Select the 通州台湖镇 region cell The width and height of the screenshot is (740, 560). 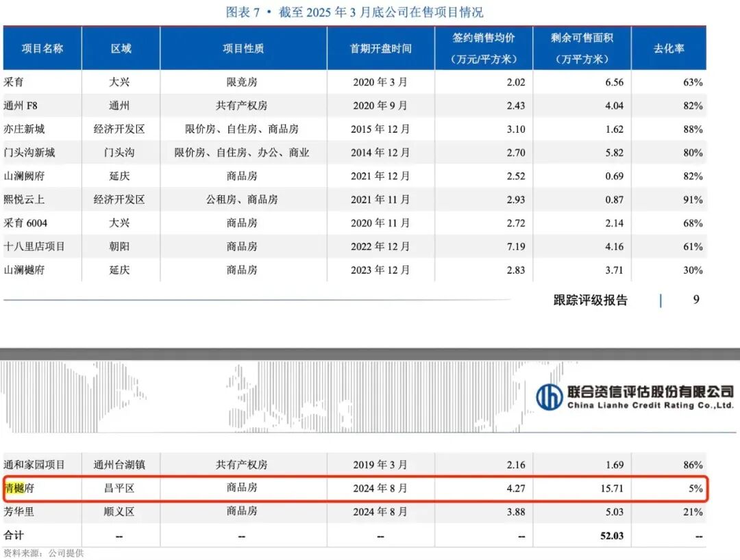point(121,465)
